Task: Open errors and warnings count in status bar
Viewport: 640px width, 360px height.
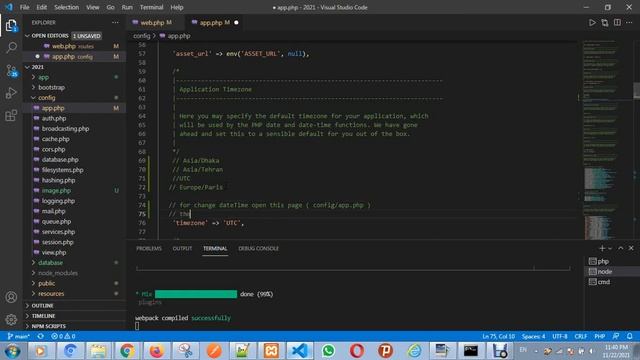Action: [63, 336]
